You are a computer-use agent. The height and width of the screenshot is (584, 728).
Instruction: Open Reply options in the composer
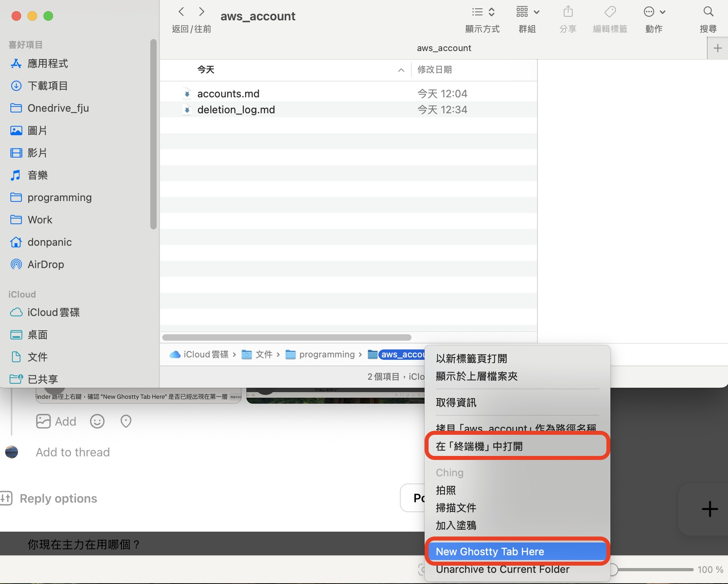point(49,498)
